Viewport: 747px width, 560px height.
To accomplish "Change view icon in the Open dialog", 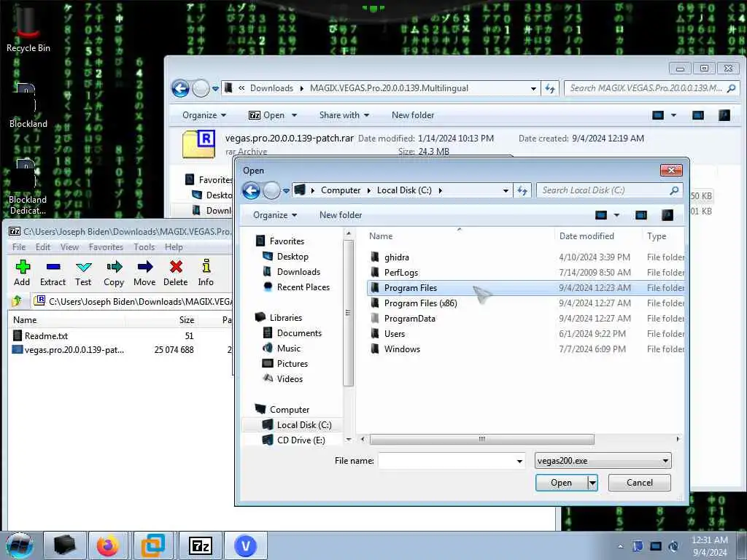I will click(601, 215).
